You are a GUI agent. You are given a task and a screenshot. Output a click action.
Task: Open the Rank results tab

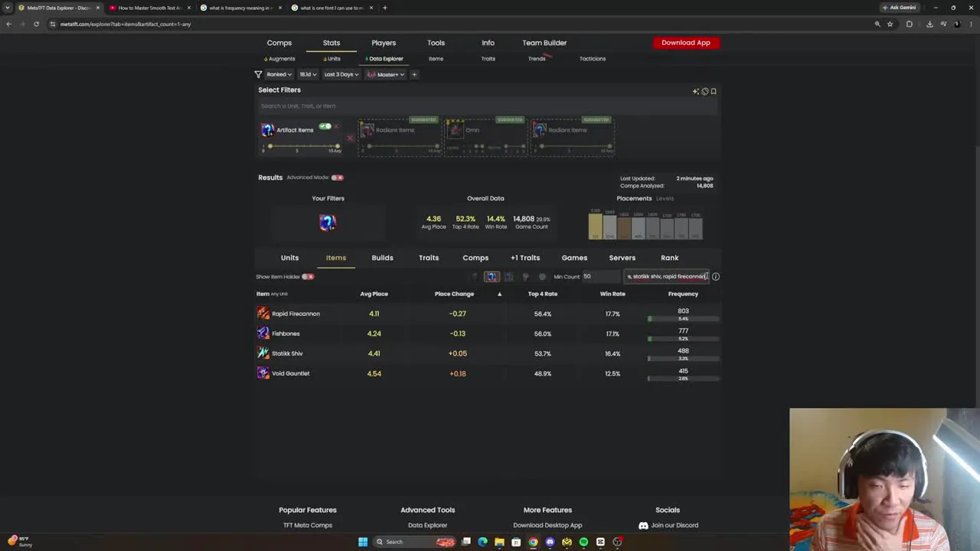tap(669, 258)
